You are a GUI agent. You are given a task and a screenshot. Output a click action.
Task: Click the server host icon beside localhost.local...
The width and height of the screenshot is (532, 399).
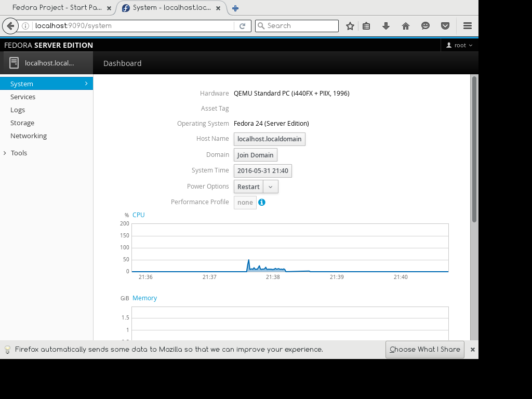click(14, 63)
